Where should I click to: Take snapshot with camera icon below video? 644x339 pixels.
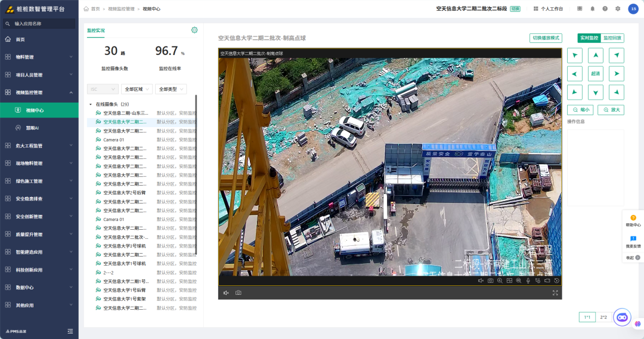click(238, 293)
